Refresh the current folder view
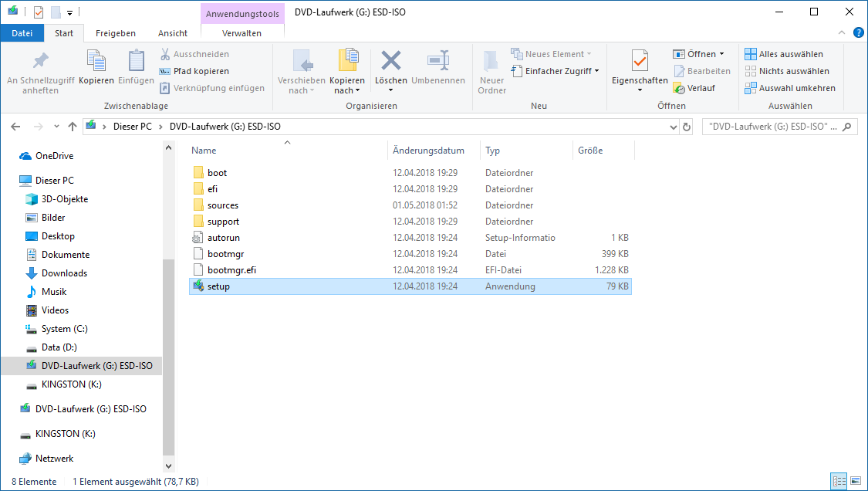Image resolution: width=868 pixels, height=491 pixels. coord(687,127)
